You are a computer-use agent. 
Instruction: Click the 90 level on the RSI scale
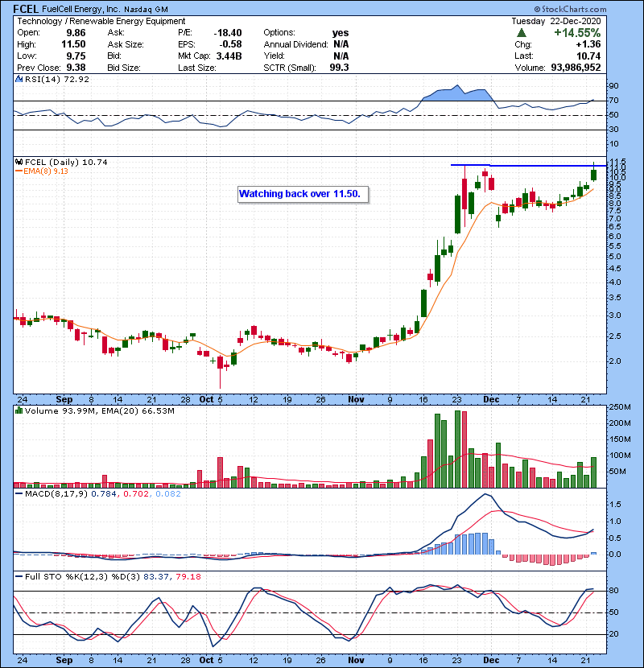[x=613, y=86]
